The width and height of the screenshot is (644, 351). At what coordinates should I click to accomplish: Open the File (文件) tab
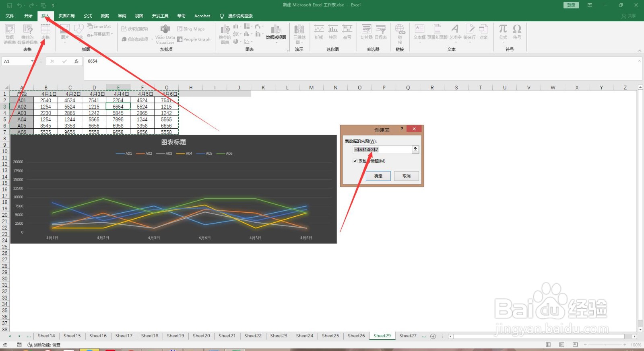(10, 16)
